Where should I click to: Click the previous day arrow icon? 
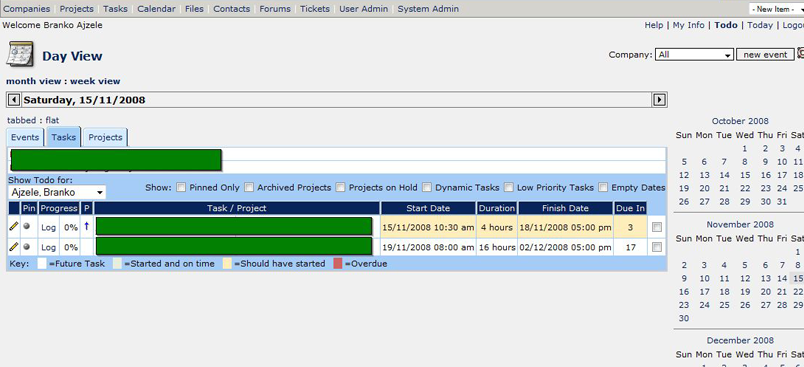[x=14, y=100]
